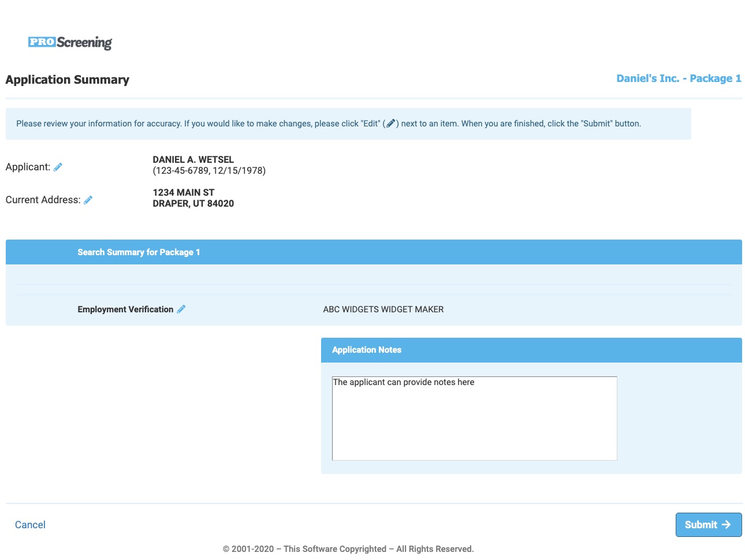Click the 1234 MAIN ST address line
This screenshot has height=560, width=745.
coord(183,192)
